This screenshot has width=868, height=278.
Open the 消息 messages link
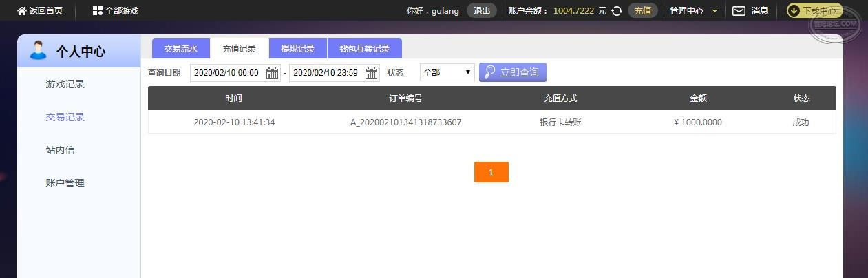pyautogui.click(x=760, y=11)
